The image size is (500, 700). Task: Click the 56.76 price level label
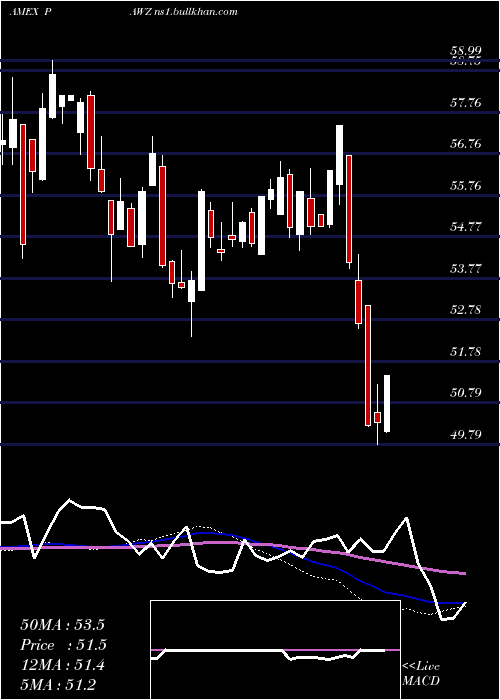pos(466,144)
